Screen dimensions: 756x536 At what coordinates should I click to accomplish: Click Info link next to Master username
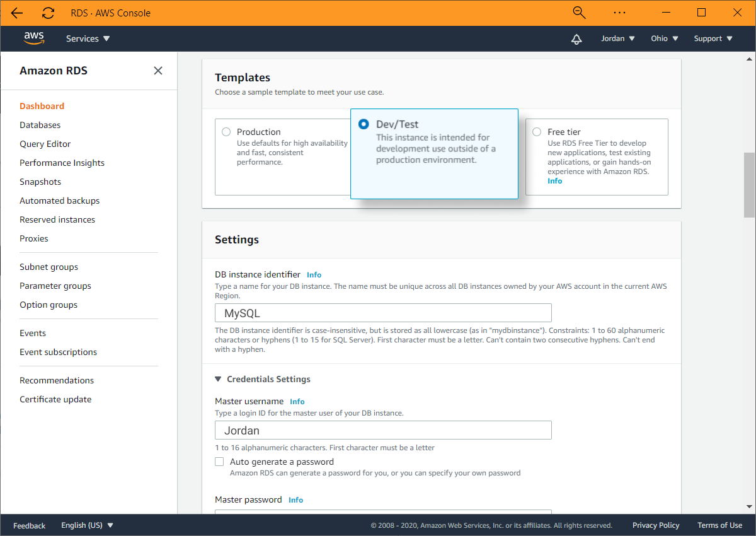[x=297, y=402]
